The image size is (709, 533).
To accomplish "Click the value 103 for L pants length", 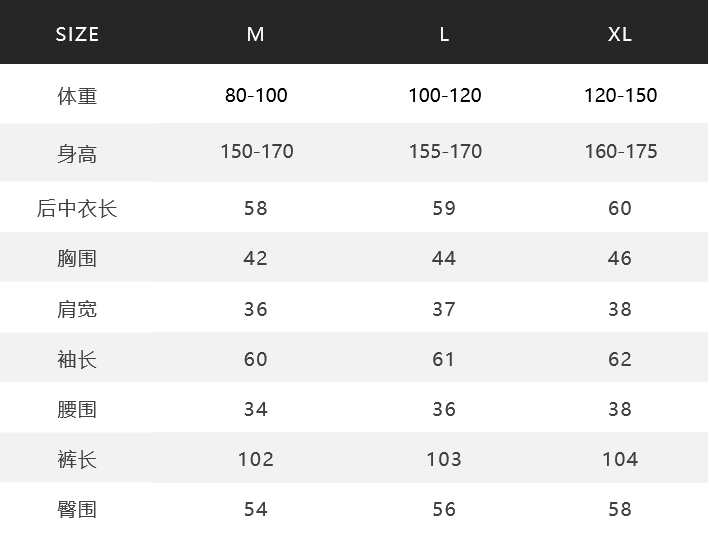I will pos(444,459).
